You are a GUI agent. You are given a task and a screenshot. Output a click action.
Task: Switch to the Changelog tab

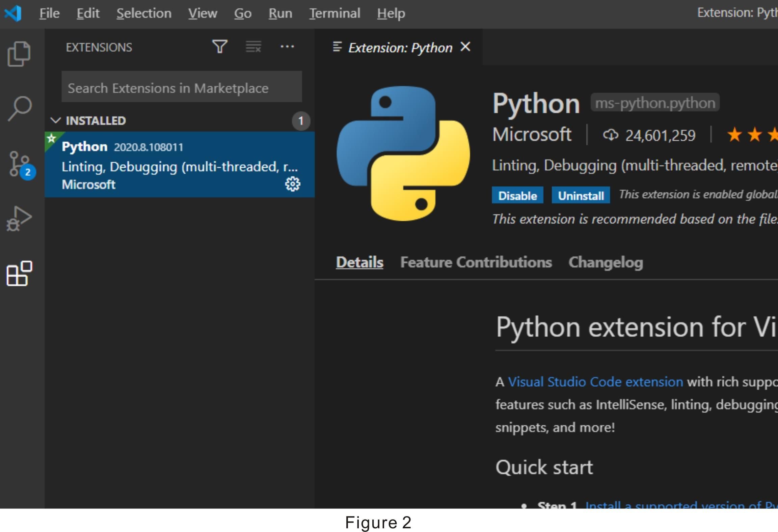[606, 262]
